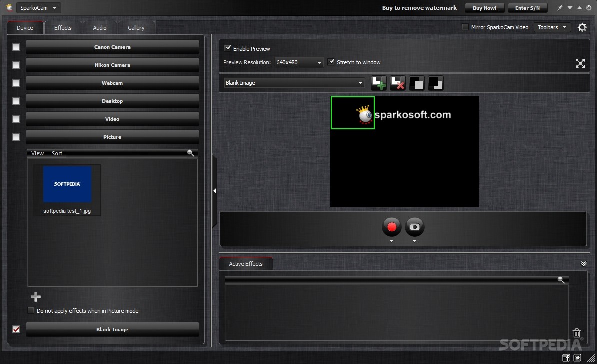Click the roll-up triangle in the title bar

click(579, 8)
